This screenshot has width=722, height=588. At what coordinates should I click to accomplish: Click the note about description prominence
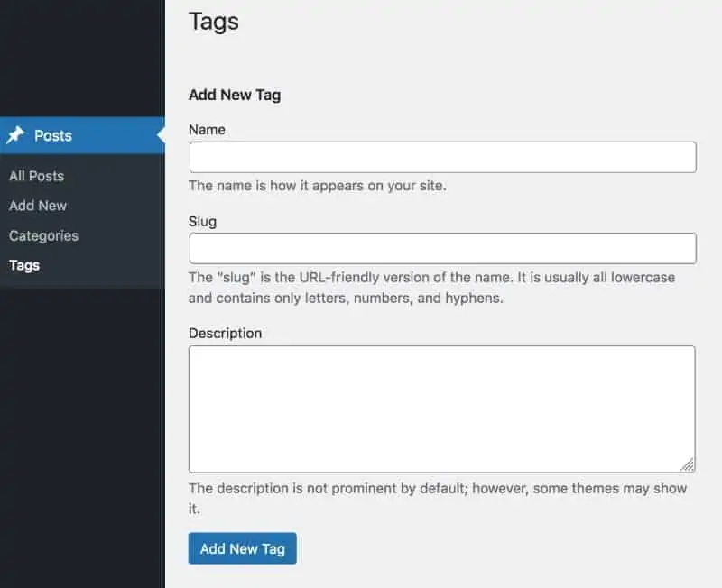[x=437, y=498]
